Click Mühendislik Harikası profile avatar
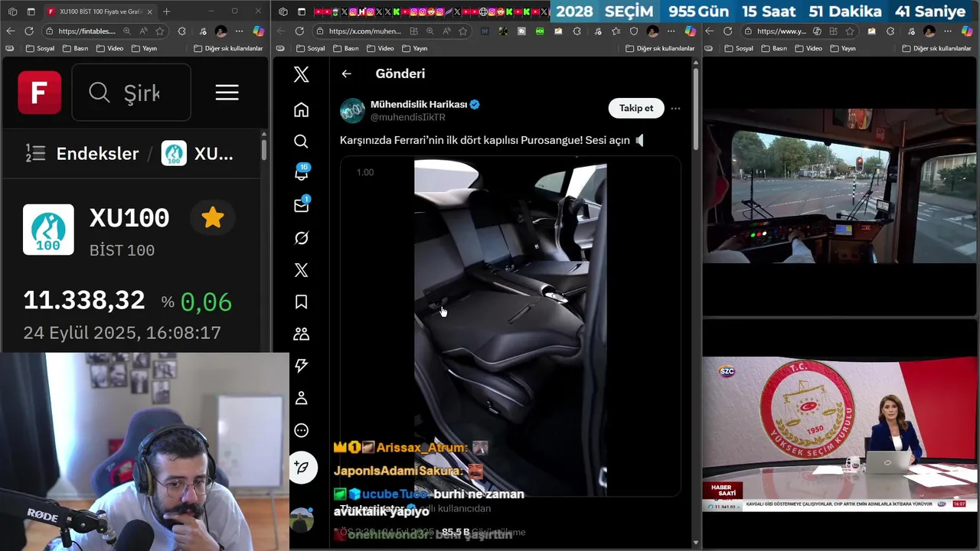 pyautogui.click(x=352, y=110)
